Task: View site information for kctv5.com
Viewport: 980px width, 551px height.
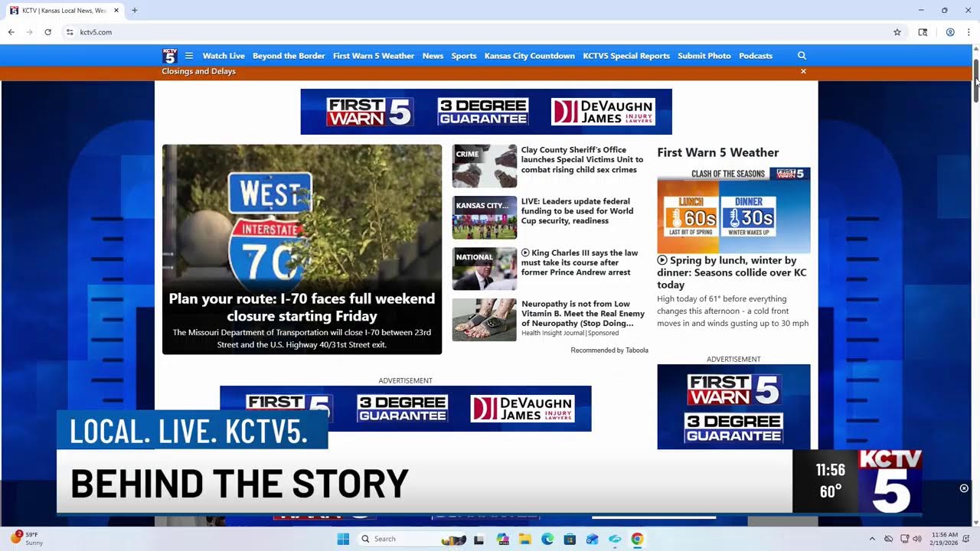Action: [70, 32]
